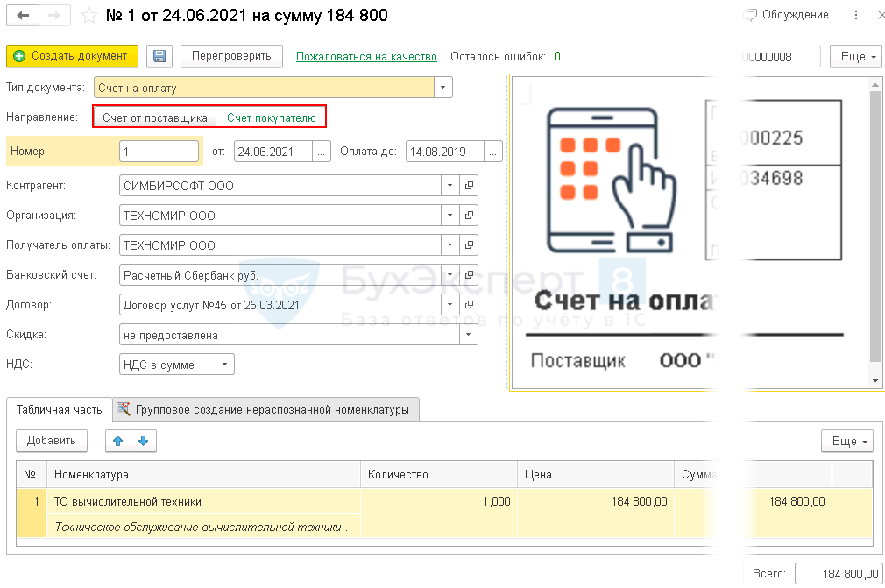Expand the НДС в сумме dropdown
This screenshot has height=588, width=885.
point(224,365)
